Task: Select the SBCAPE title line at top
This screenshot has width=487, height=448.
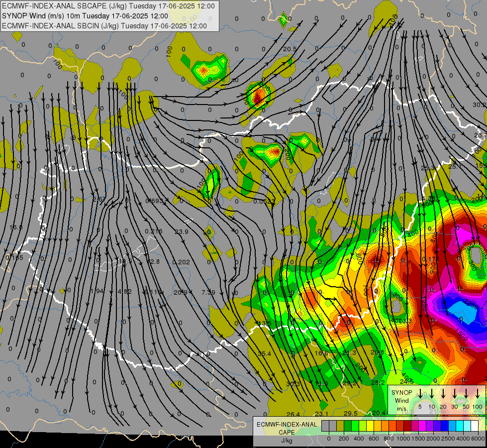Action: tap(108, 6)
